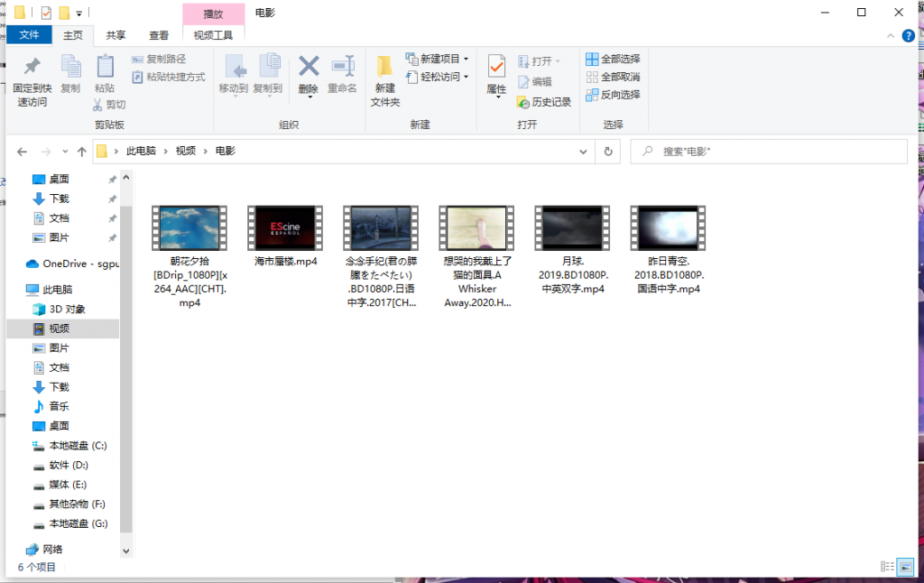The height and width of the screenshot is (583, 924).
Task: Switch to the 主页 ribbon tab
Action: [x=73, y=35]
